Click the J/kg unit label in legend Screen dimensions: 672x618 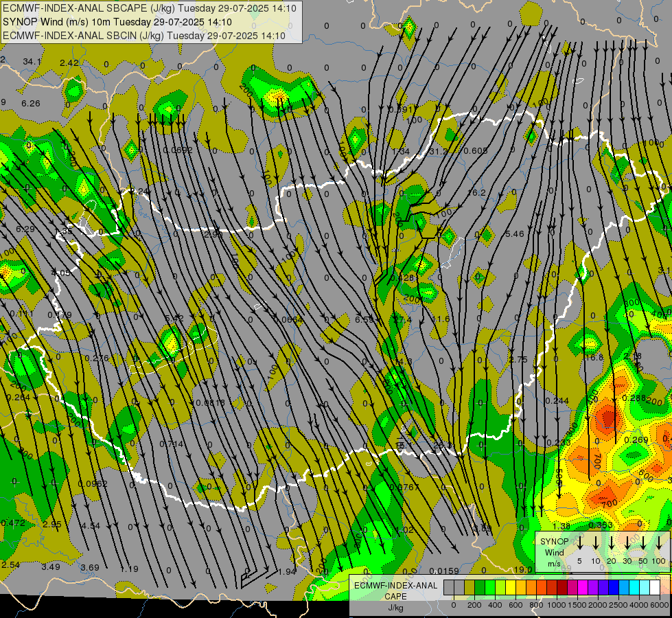pos(395,608)
